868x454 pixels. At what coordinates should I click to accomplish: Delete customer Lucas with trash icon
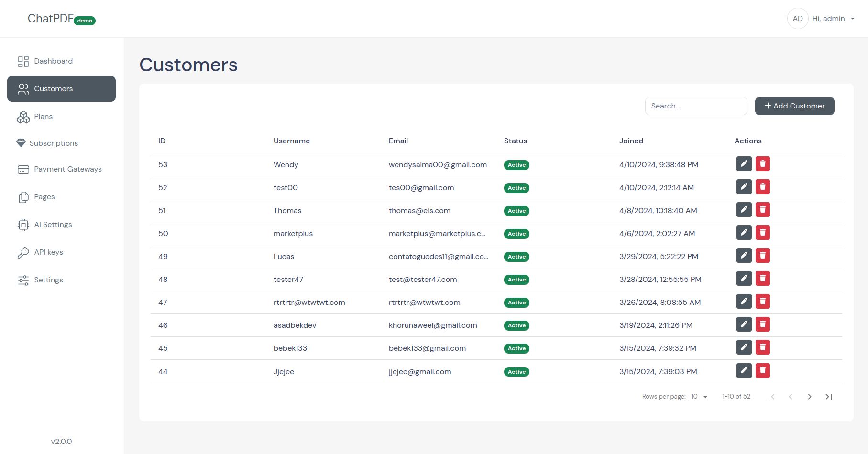click(x=763, y=256)
